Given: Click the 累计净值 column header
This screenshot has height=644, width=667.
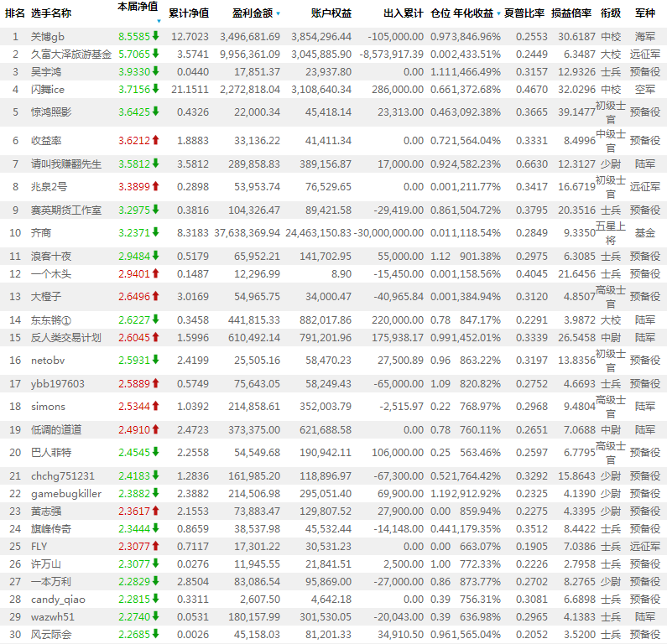Looking at the screenshot, I should tap(189, 13).
